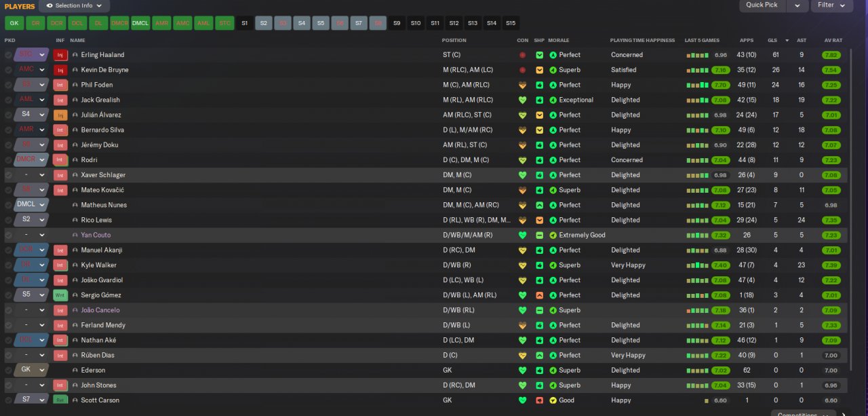Click the green Wnt icon for Sergio Gómez
The image size is (868, 416).
pyautogui.click(x=60, y=295)
